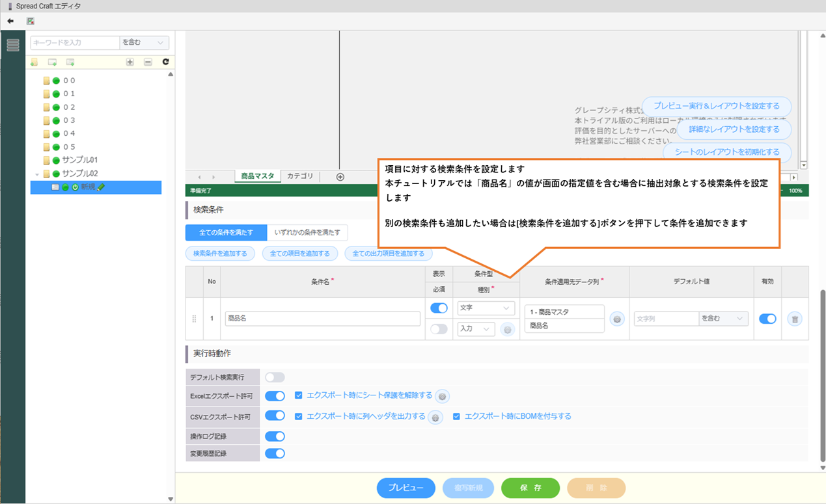Toggle the デフォルト検索実行 switch
826x504 pixels.
(x=275, y=377)
